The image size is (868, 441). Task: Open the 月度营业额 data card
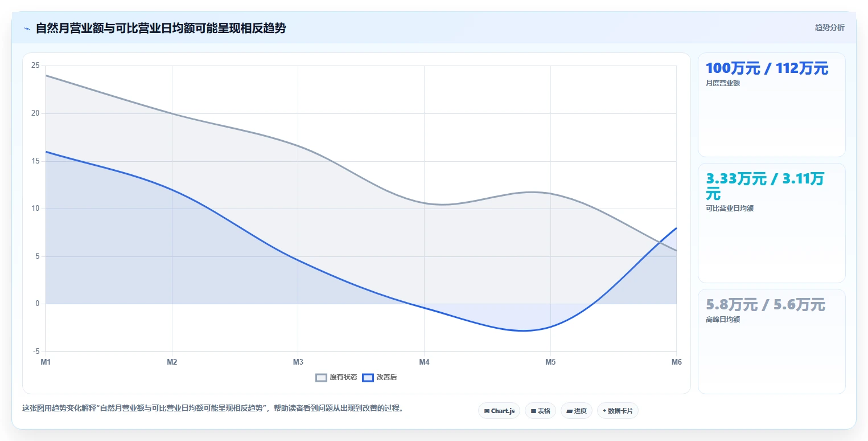coord(771,105)
